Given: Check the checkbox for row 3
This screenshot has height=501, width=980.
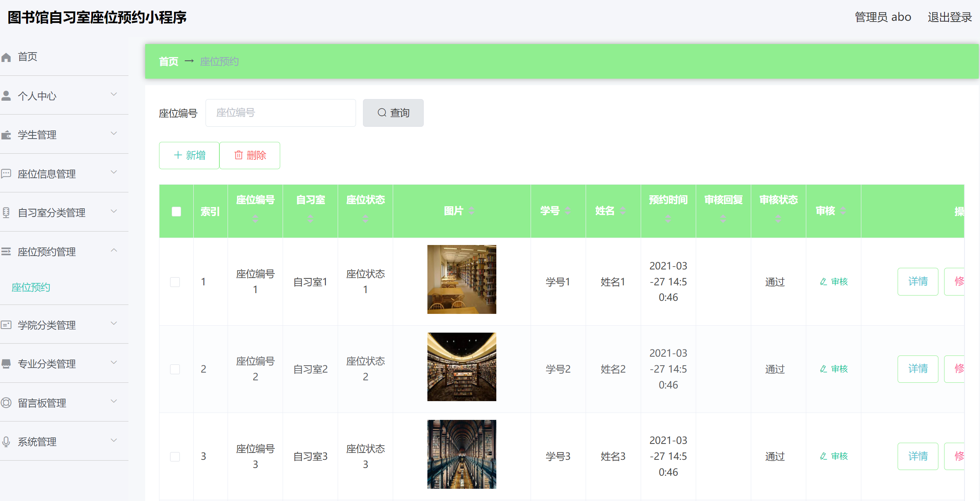Looking at the screenshot, I should click(175, 456).
